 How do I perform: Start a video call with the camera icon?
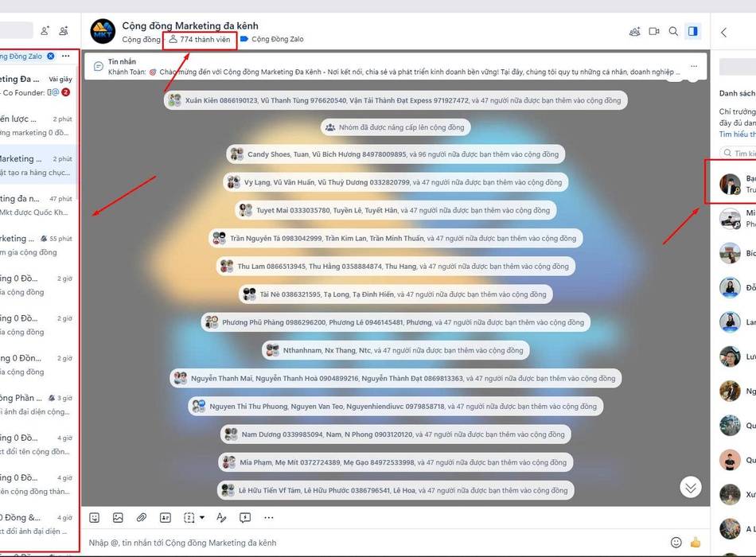coord(654,31)
